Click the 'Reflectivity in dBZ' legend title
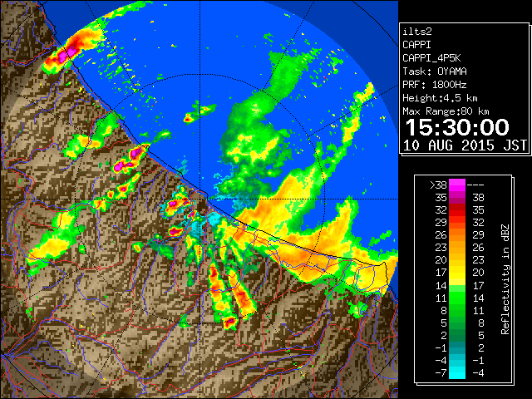Screen dimensions: 532x399 coord(505,279)
